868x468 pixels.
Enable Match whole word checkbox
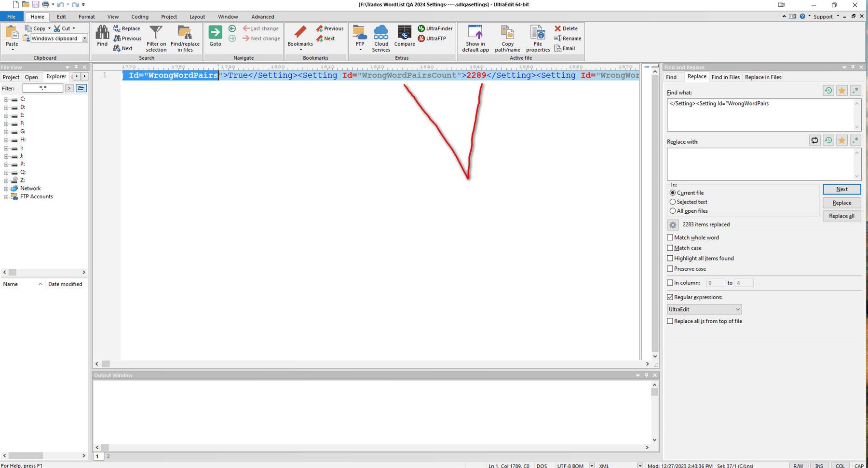[x=670, y=238]
